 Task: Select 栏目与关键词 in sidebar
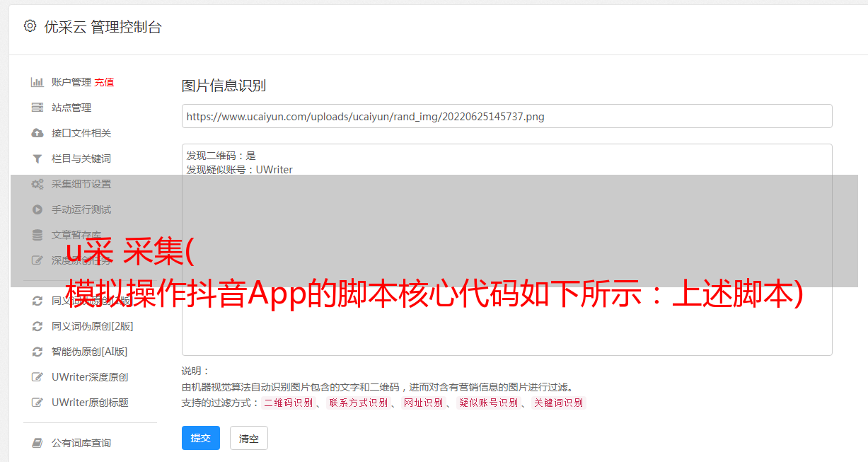[x=81, y=158]
